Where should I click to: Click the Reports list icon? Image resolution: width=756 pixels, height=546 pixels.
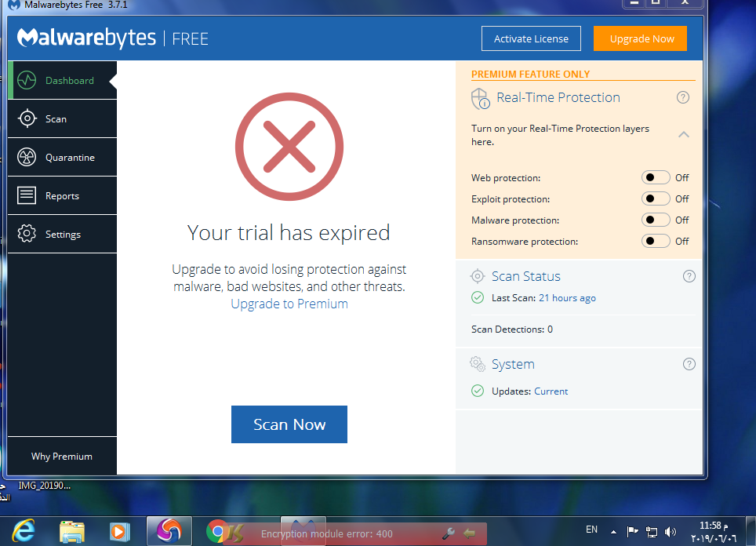coord(27,195)
